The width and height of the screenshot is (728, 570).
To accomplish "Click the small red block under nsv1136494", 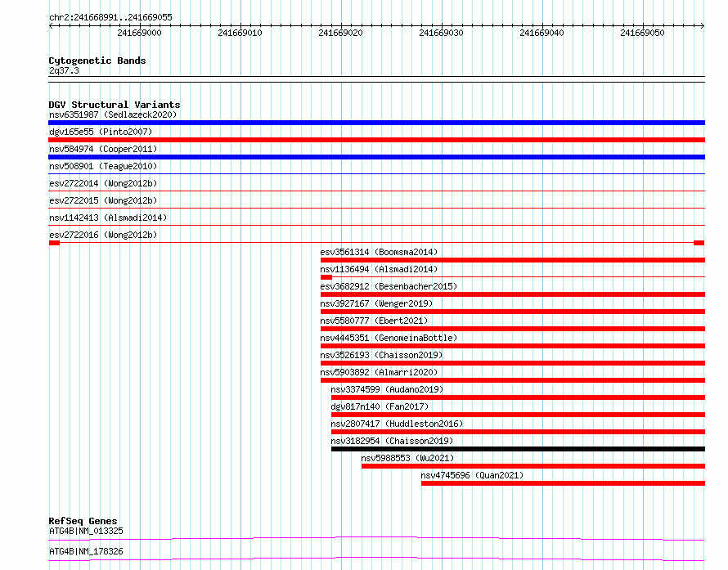I will click(326, 277).
